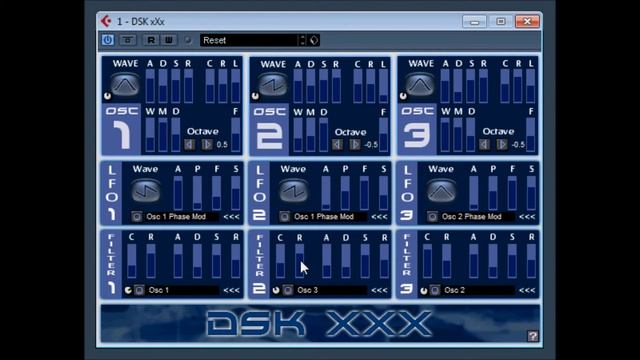Screen dimensions: 640x360
Task: Adjust LFO 1 Speed S slider
Action: pos(236,193)
